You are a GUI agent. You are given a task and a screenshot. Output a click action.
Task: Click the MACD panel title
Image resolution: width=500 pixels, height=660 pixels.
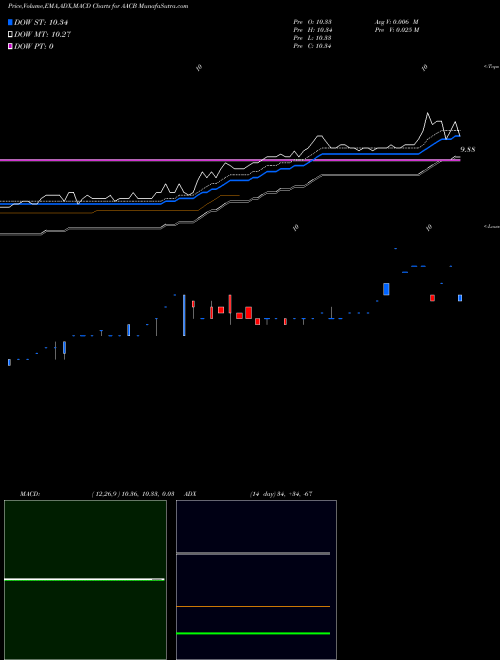[x=30, y=494]
